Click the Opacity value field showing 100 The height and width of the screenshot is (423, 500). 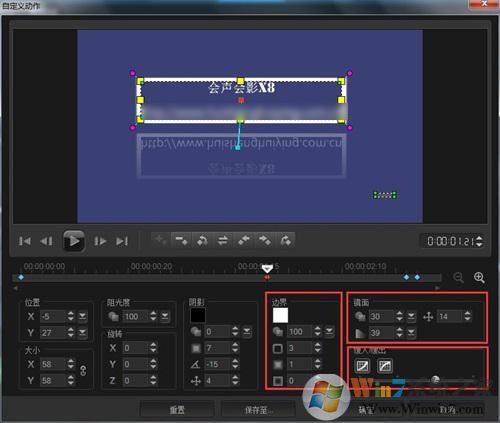[x=135, y=316]
